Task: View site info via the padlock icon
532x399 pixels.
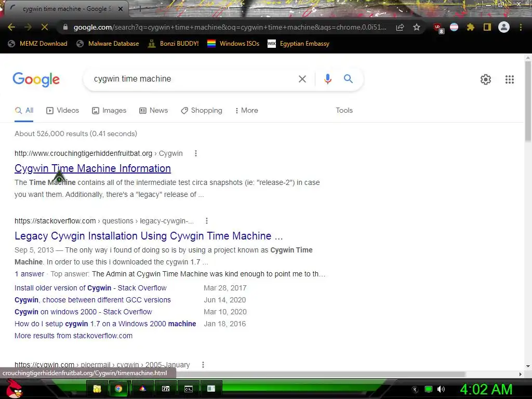Action: tap(65, 27)
